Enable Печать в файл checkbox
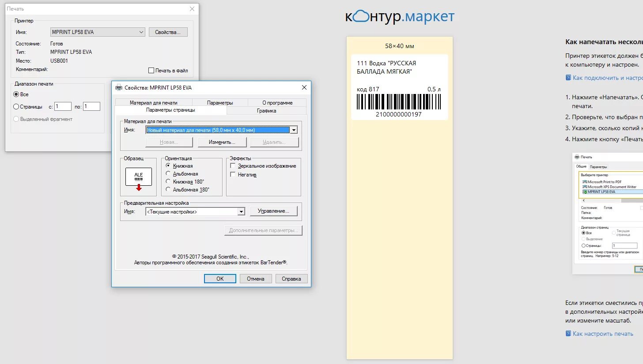The height and width of the screenshot is (364, 643). 151,70
